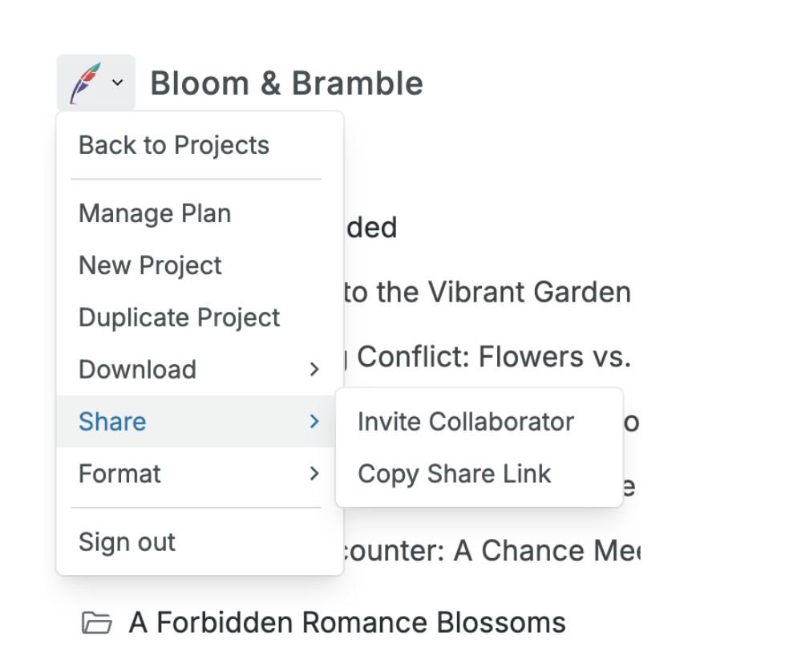Screen dimensions: 789x672
Task: Open Manage Plan from the menu
Action: click(155, 213)
